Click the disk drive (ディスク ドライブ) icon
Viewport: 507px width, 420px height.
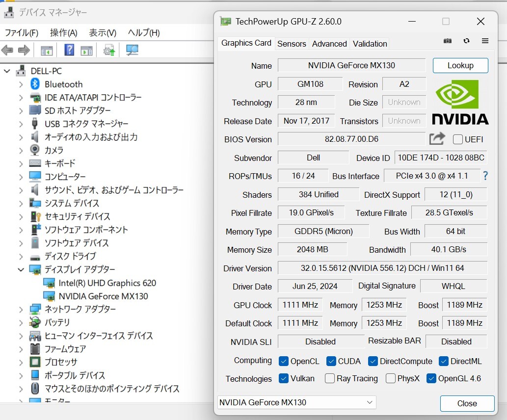35,258
